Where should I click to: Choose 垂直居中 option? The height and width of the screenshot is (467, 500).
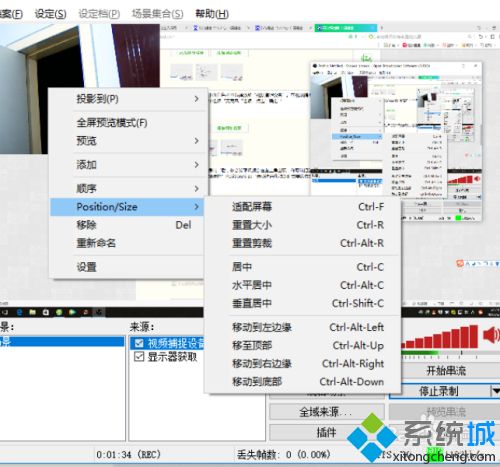pos(302,303)
